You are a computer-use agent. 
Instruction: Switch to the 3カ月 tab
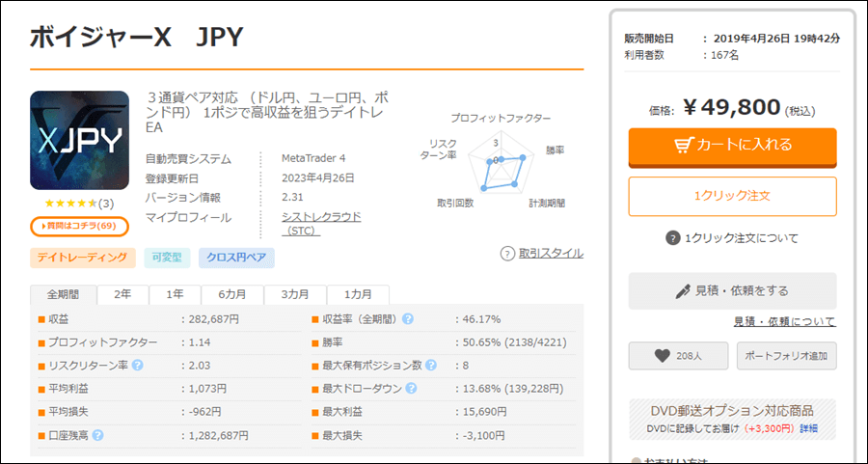(295, 294)
